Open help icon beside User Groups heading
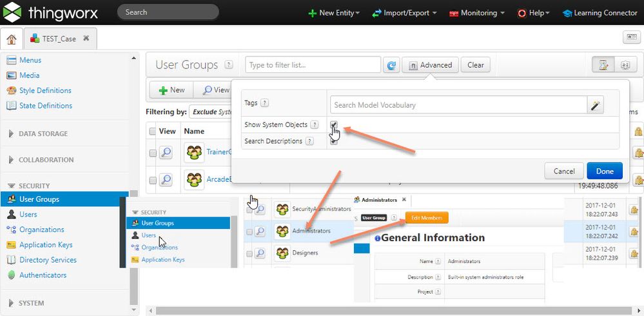 [229, 64]
